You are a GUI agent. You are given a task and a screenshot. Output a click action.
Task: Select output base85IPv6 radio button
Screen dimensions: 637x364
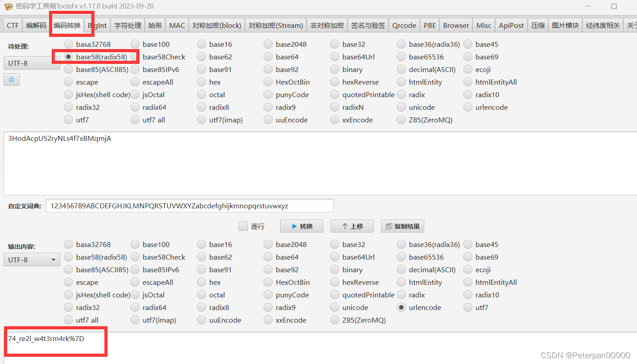coord(135,270)
